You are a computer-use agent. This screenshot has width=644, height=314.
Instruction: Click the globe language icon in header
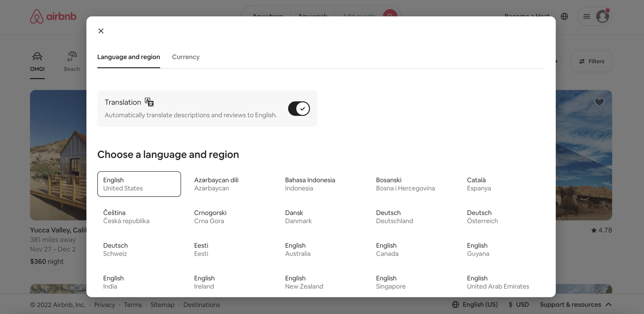[564, 17]
